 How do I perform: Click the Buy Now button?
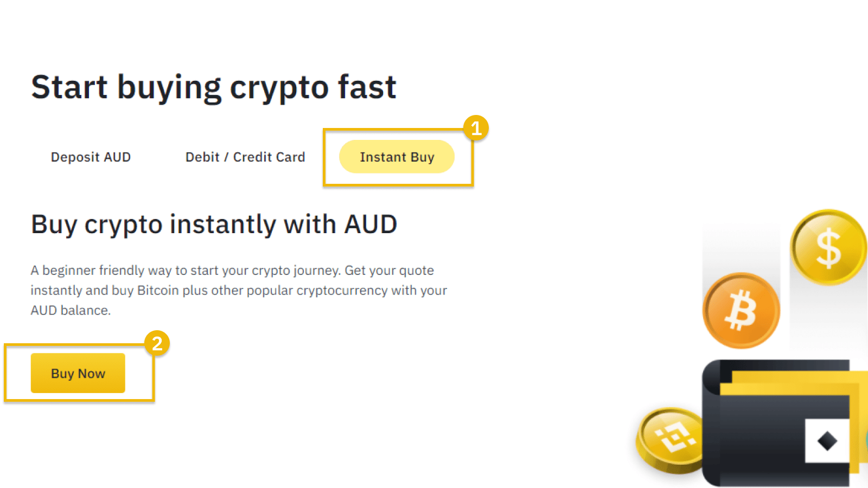pyautogui.click(x=78, y=373)
